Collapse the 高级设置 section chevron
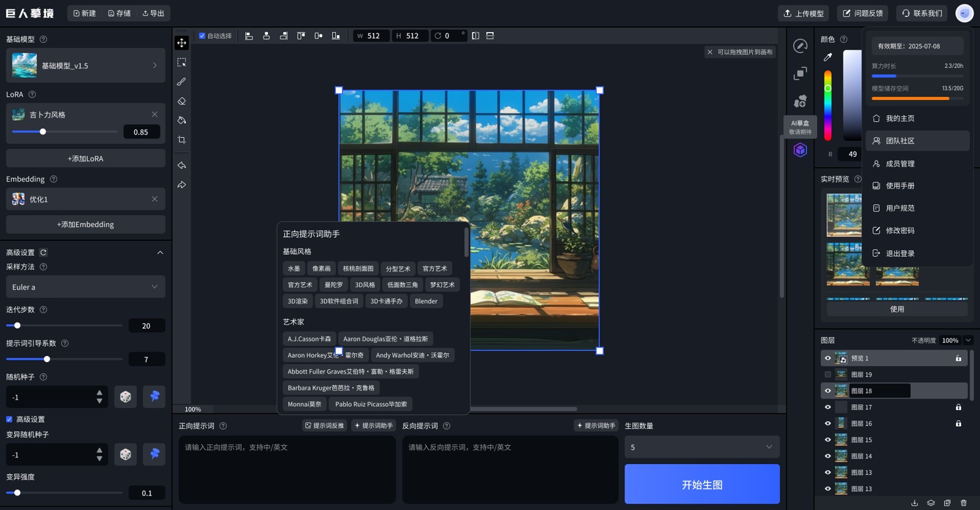This screenshot has width=980, height=510. 160,252
